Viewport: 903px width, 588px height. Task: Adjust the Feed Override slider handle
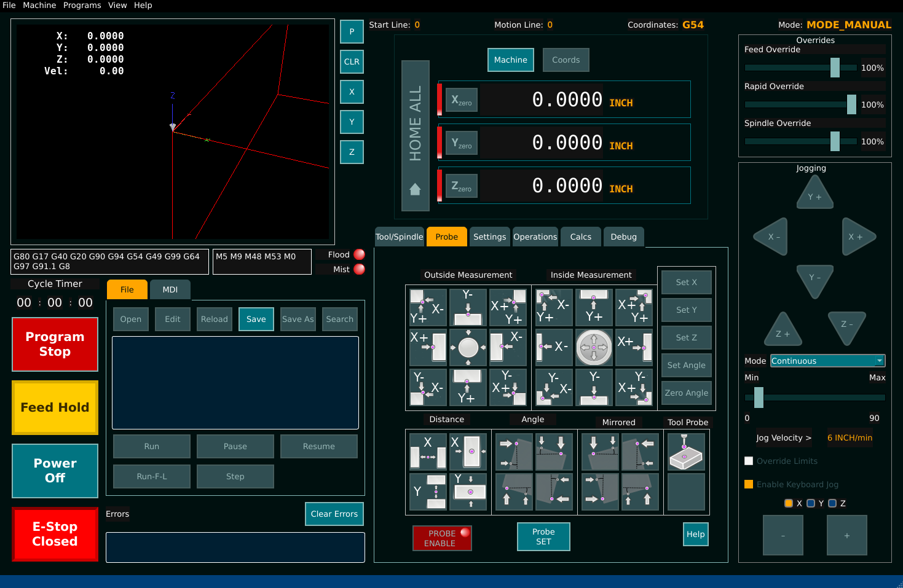point(835,68)
